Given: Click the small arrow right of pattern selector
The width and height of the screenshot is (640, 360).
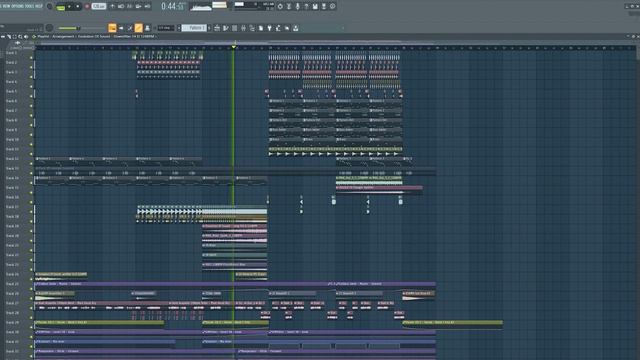Looking at the screenshot, I should point(209,28).
